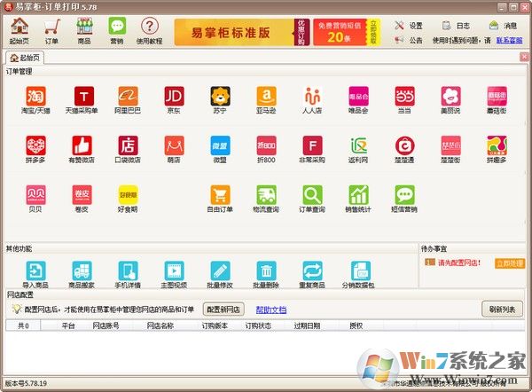Viewport: 532px width, 392px height.
Task: Select the 亚马逊 Amazon icon
Action: 266,97
